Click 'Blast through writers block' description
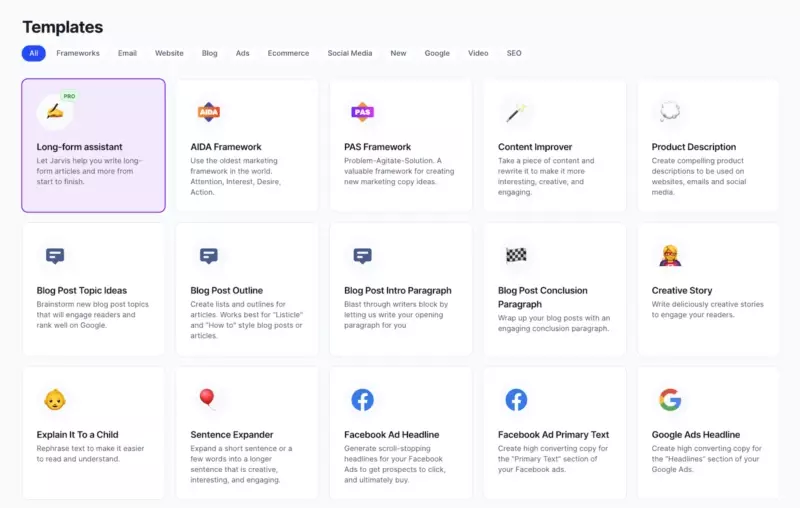This screenshot has height=508, width=800. [x=395, y=315]
